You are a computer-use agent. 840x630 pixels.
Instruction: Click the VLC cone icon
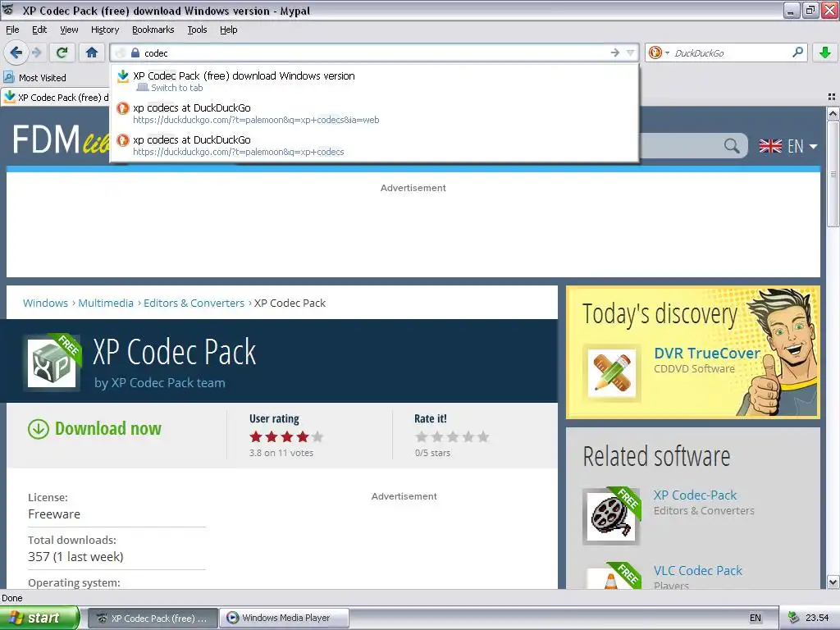[x=610, y=578]
